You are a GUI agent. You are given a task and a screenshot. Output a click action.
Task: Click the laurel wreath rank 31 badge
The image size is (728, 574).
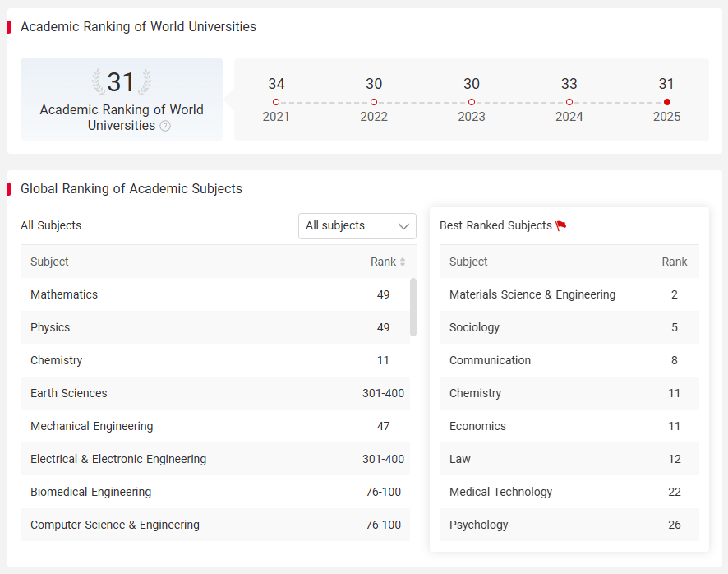pos(121,81)
